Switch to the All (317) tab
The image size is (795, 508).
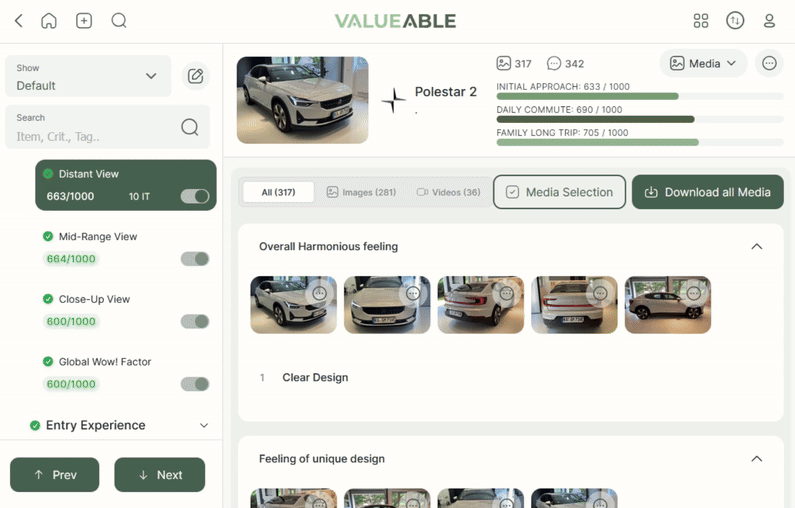coord(278,192)
